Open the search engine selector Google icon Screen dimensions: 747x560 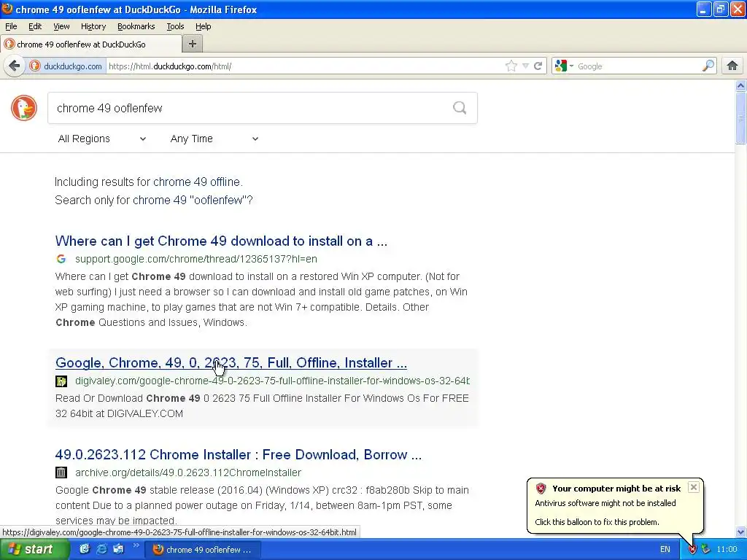point(561,66)
